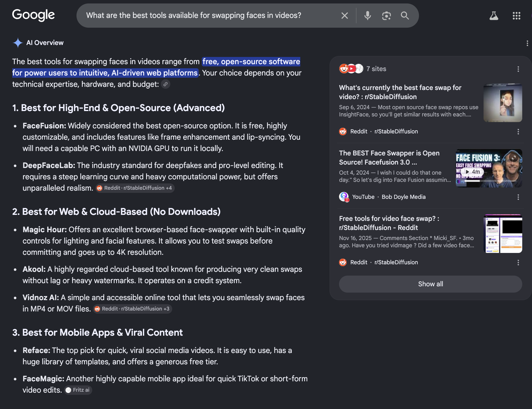Open 'The BEST Face Swapper is Open Source' video
Image resolution: width=532 pixels, height=409 pixels.
(x=389, y=158)
